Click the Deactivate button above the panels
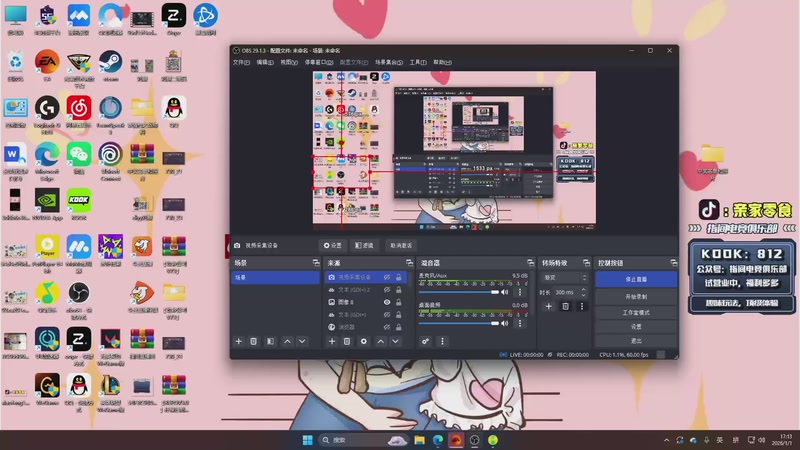This screenshot has width=800, height=450. coord(401,245)
